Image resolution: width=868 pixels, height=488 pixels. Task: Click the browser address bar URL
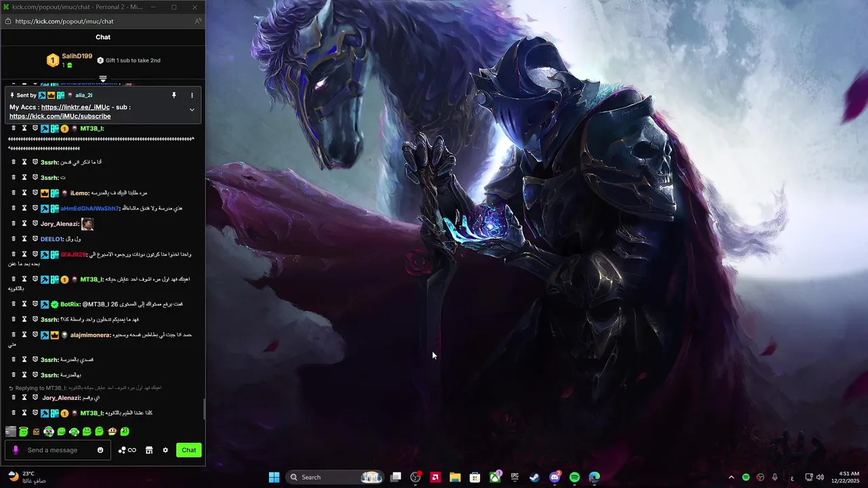pyautogui.click(x=64, y=21)
